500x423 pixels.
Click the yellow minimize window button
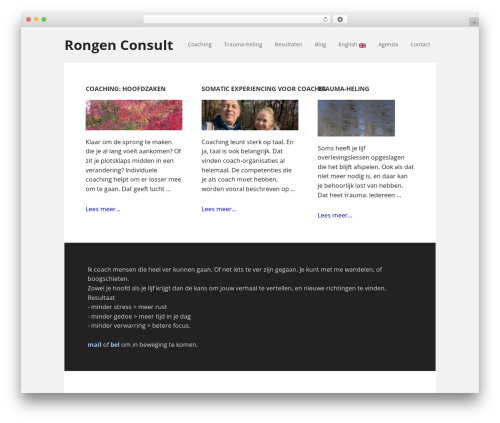tap(36, 19)
